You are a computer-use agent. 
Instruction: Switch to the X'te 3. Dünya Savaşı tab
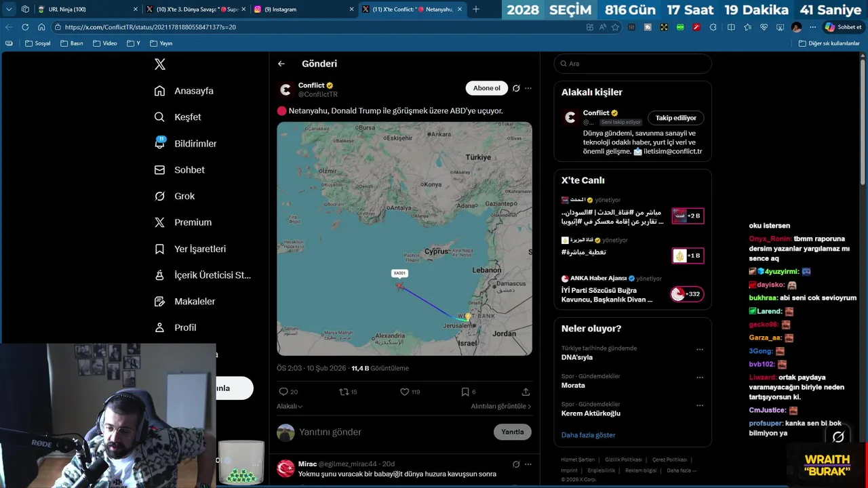point(196,9)
